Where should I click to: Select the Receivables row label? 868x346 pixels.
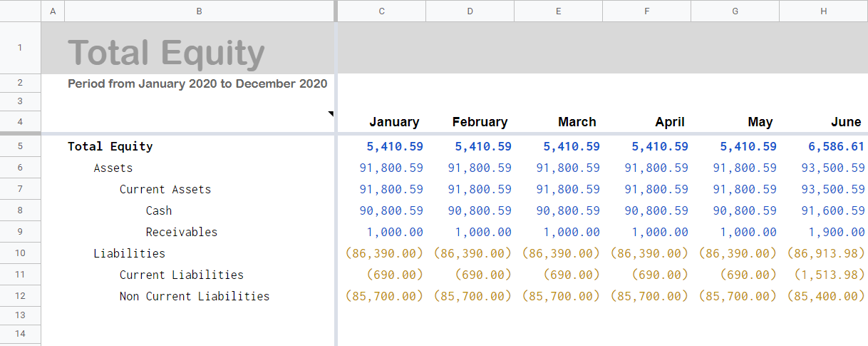[x=182, y=233]
